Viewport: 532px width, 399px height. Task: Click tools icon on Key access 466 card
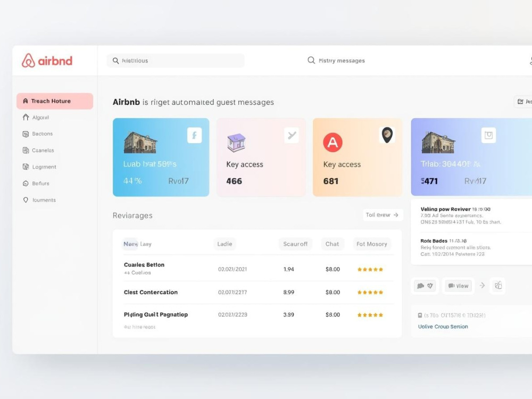pyautogui.click(x=292, y=135)
